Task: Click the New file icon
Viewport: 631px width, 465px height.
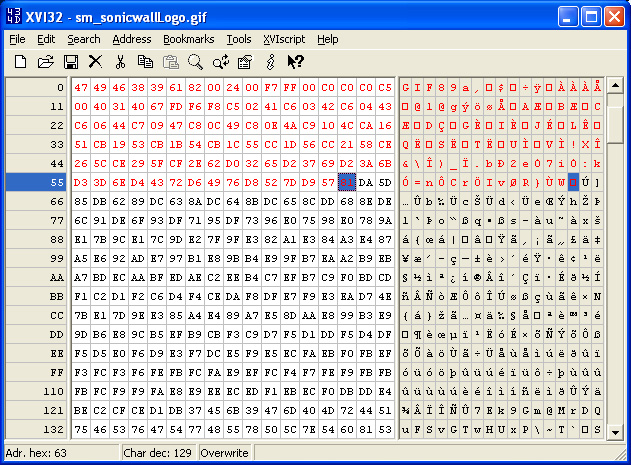Action: [20, 62]
